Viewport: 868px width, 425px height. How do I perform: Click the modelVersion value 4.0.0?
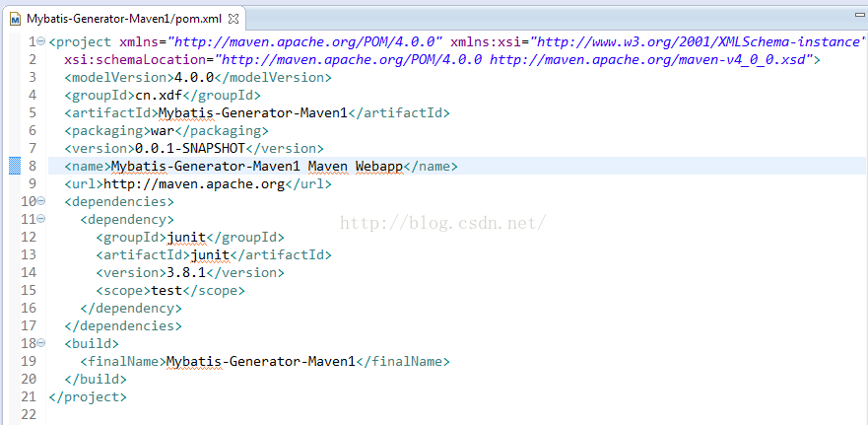point(194,77)
